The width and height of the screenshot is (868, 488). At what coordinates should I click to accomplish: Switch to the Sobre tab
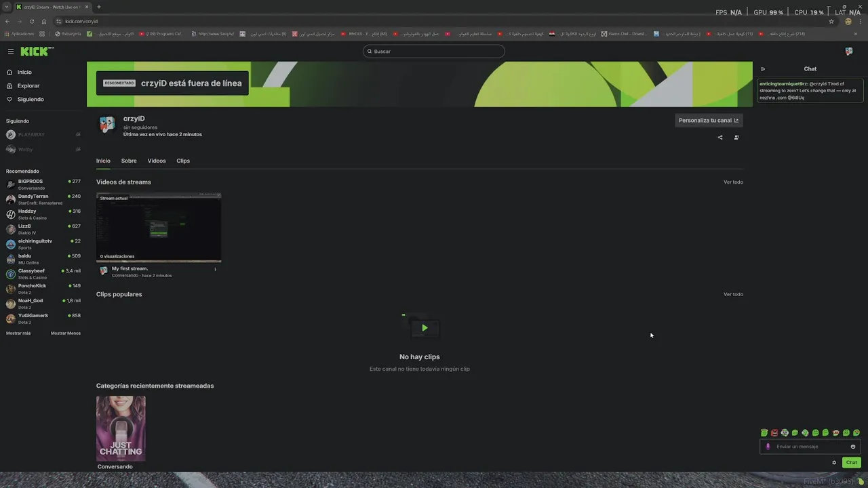pyautogui.click(x=129, y=161)
